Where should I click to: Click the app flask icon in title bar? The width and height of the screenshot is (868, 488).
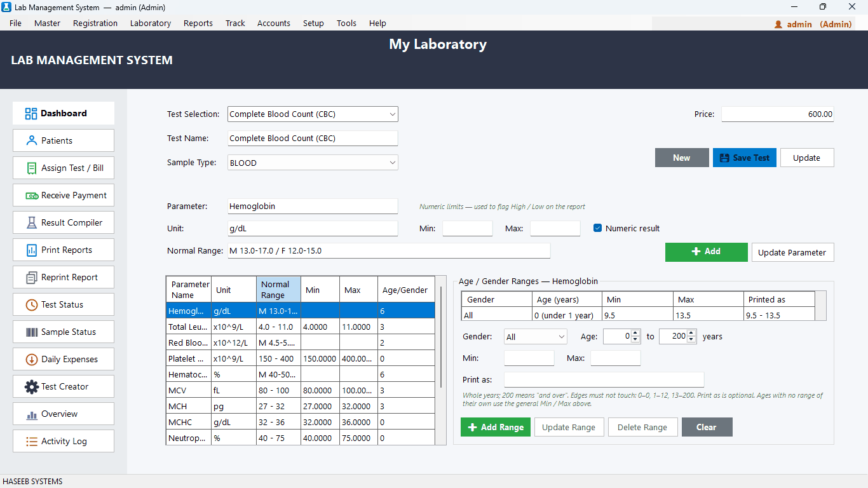pos(7,7)
